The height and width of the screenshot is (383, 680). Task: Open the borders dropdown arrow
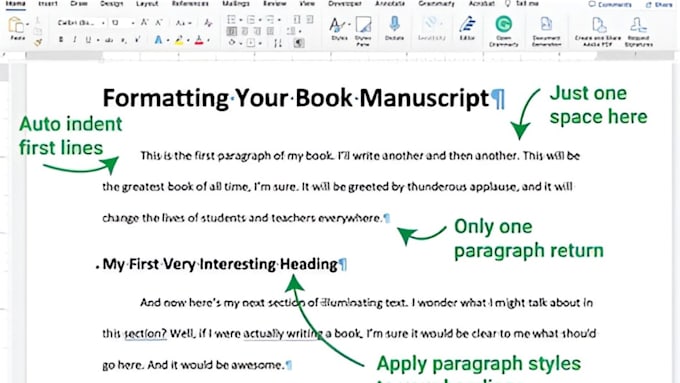260,43
